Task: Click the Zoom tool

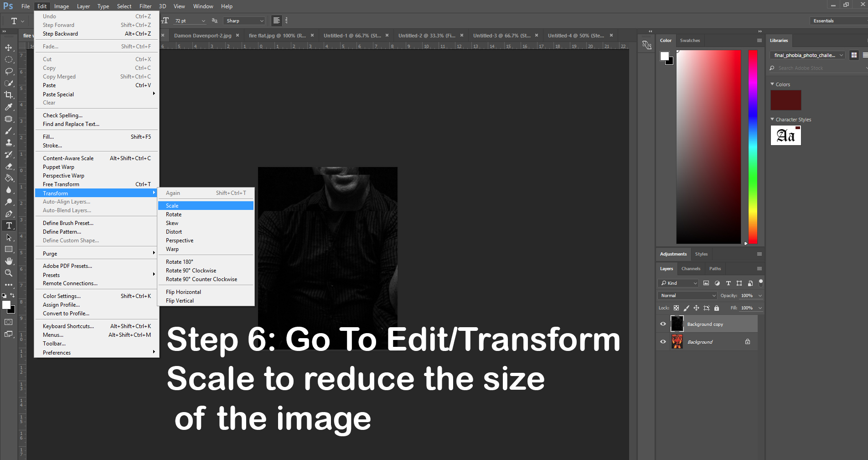Action: [x=9, y=273]
